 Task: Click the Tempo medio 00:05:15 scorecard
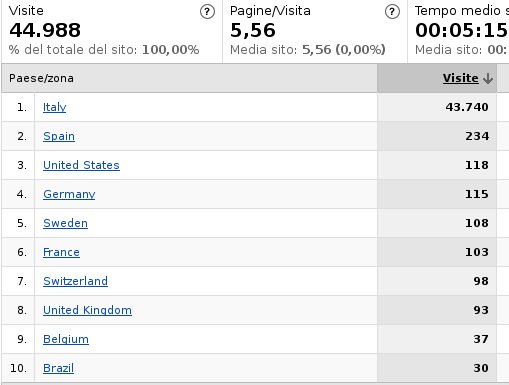[459, 31]
